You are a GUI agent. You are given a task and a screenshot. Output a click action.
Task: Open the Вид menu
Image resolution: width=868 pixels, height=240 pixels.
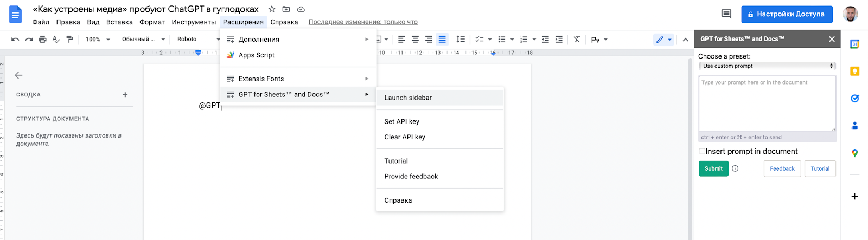coord(93,22)
